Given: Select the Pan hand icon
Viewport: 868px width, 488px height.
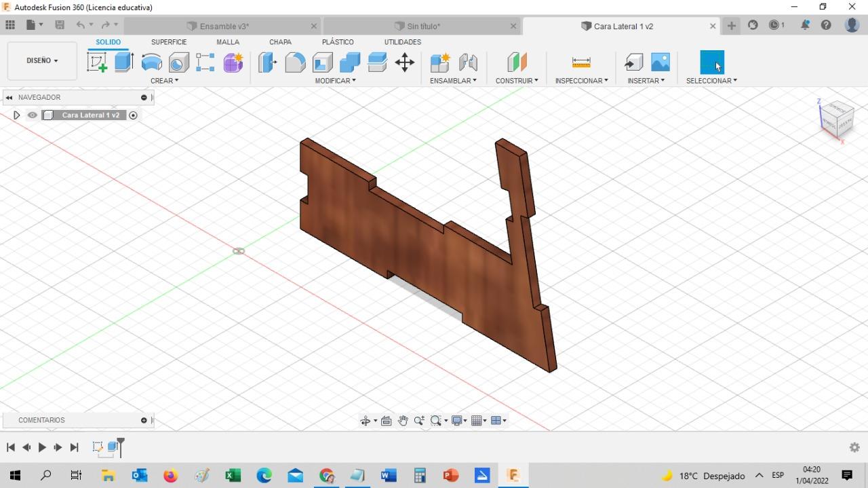Looking at the screenshot, I should click(403, 421).
